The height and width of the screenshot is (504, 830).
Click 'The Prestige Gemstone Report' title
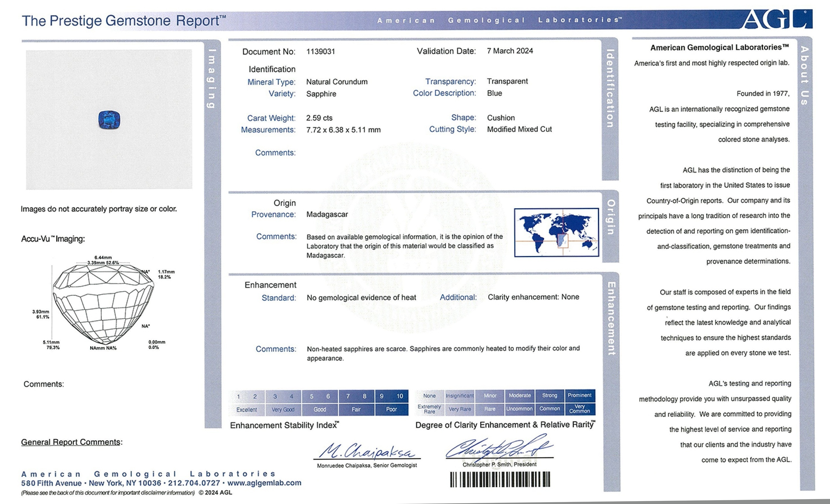pos(123,21)
